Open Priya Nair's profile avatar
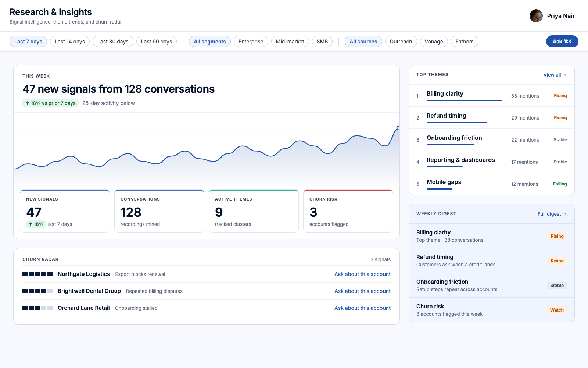Screen dimensions: 588x368 click(x=536, y=16)
